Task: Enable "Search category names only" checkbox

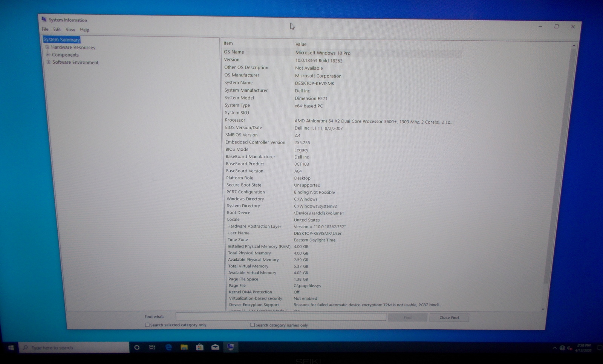Action: pos(253,325)
